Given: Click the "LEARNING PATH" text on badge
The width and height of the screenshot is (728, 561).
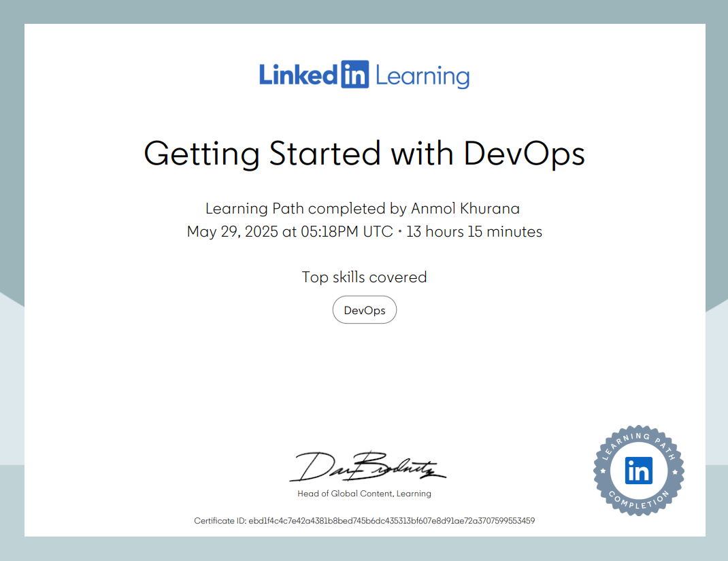Looking at the screenshot, I should pyautogui.click(x=638, y=436).
